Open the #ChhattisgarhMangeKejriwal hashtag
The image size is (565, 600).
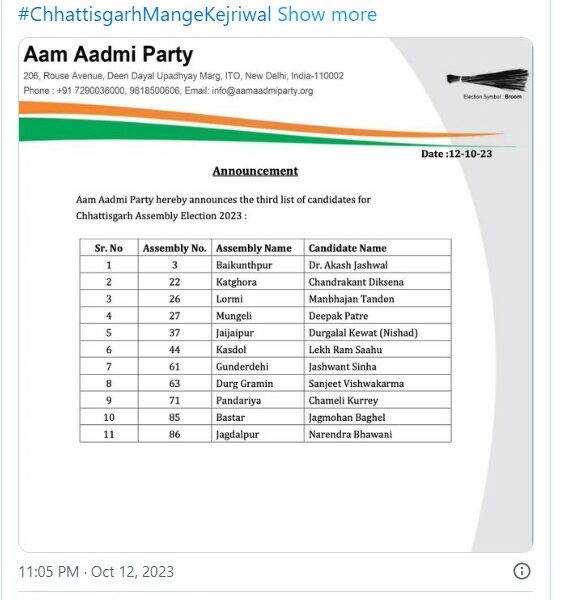tap(145, 15)
